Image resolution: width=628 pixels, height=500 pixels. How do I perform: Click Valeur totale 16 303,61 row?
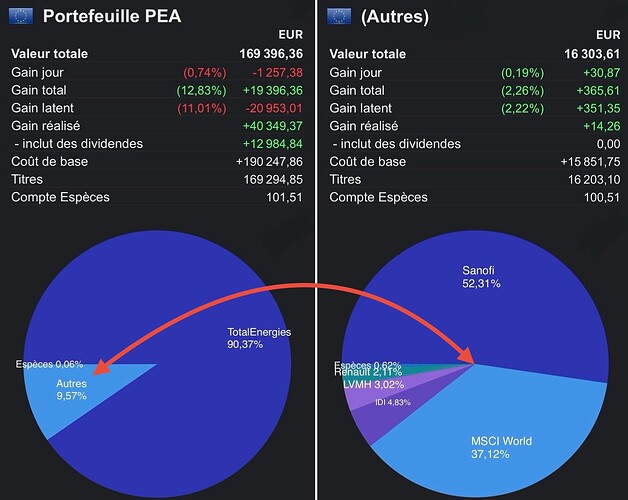tap(470, 54)
